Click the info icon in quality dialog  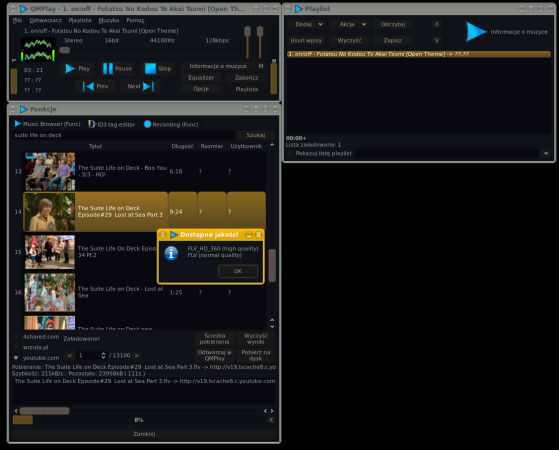click(171, 253)
